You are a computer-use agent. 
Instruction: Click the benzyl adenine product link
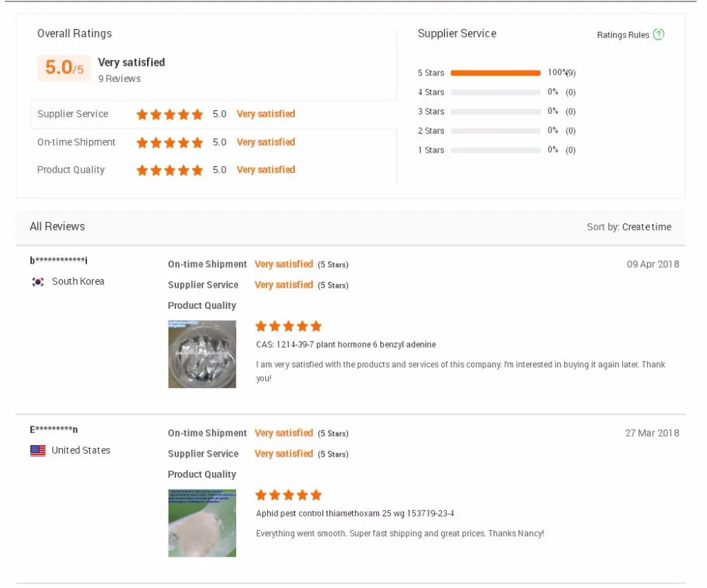click(x=346, y=345)
